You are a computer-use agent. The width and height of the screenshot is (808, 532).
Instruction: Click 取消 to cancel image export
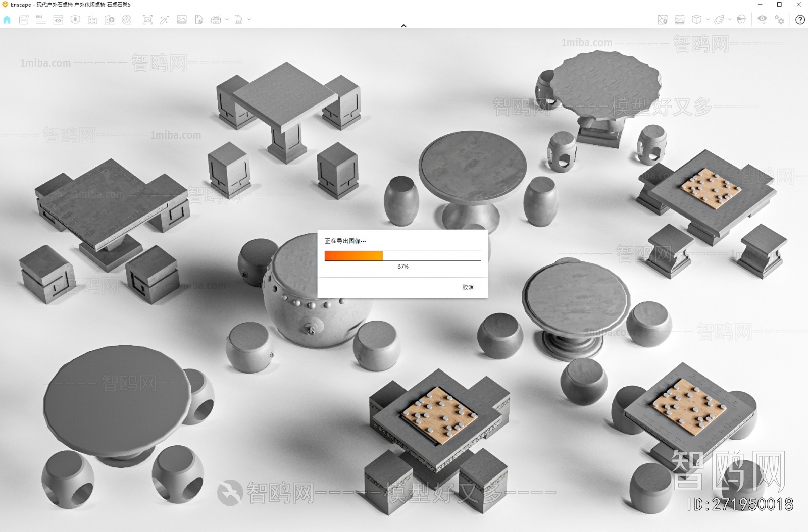468,287
